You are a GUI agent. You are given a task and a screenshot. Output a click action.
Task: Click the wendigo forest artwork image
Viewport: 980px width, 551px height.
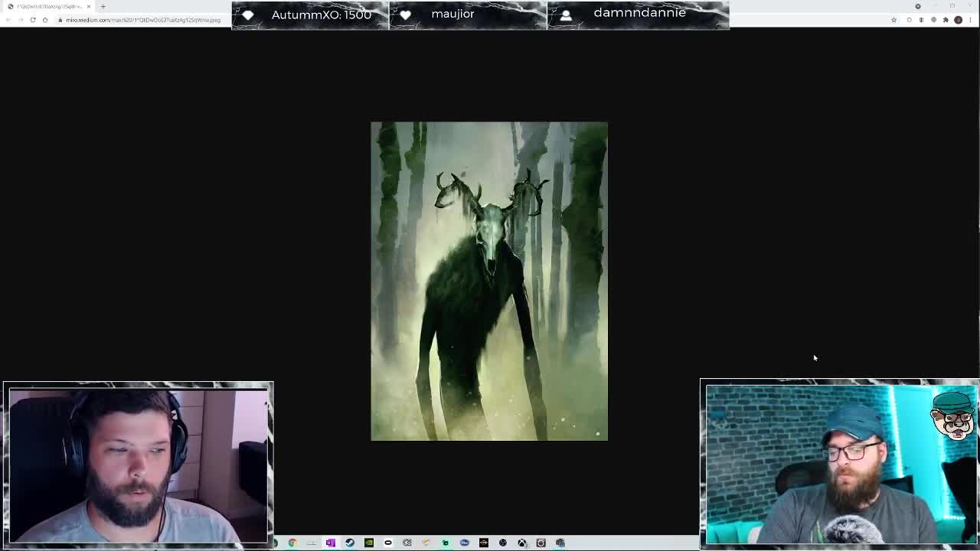click(x=489, y=281)
